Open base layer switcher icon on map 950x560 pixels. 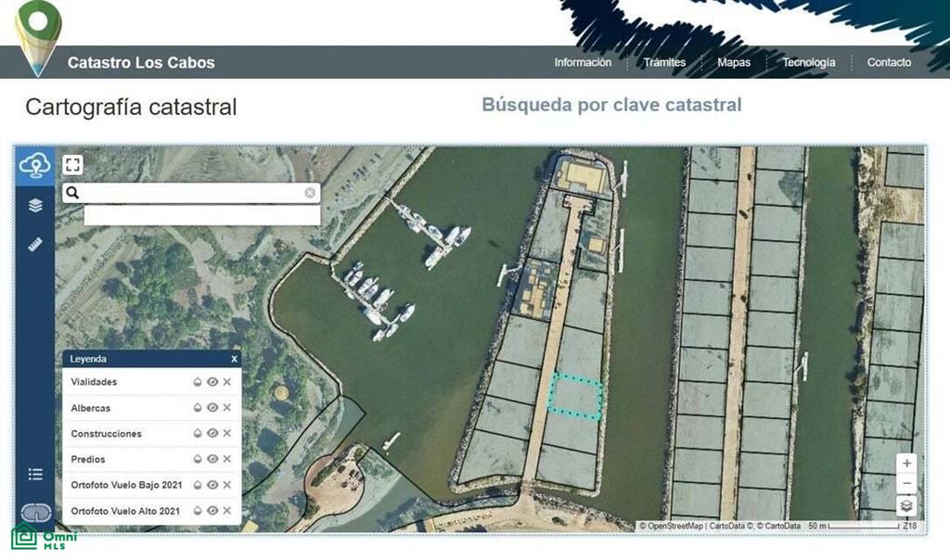click(906, 505)
